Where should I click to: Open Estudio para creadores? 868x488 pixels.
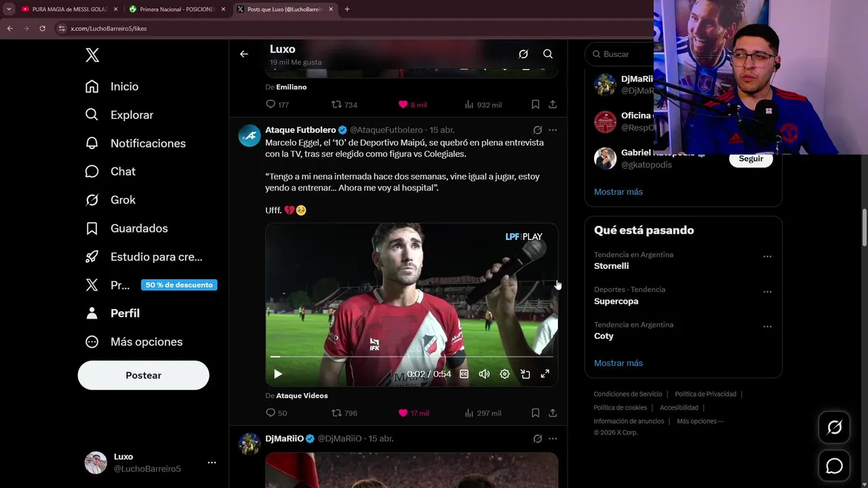(144, 257)
